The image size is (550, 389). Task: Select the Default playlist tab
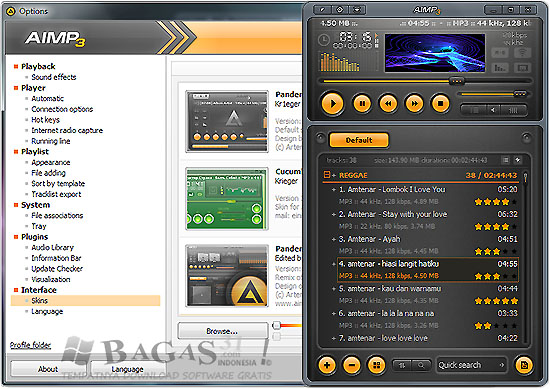point(359,140)
